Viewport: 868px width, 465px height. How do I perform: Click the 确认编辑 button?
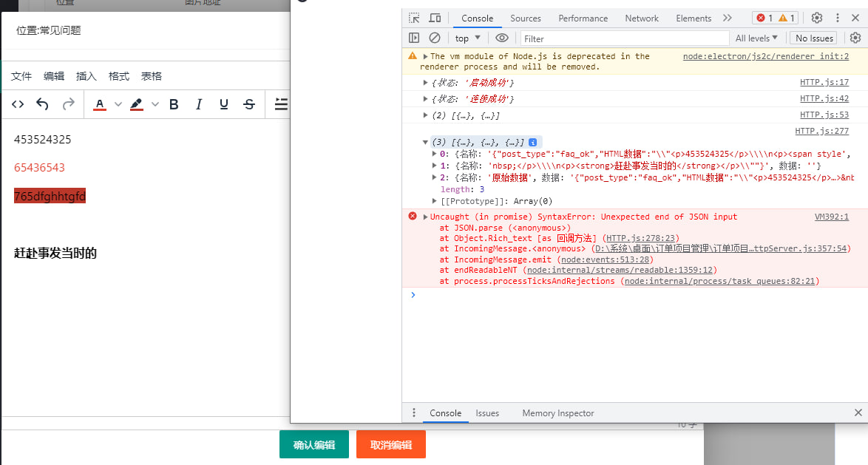tap(314, 444)
